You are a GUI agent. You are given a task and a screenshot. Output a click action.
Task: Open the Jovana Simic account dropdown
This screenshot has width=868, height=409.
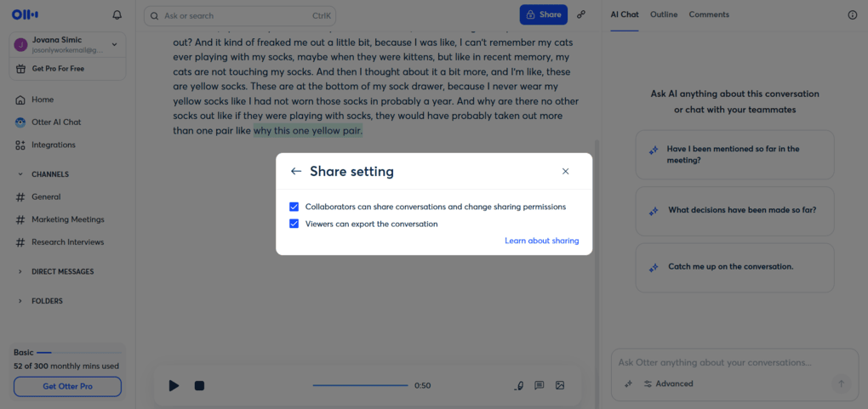click(x=114, y=45)
